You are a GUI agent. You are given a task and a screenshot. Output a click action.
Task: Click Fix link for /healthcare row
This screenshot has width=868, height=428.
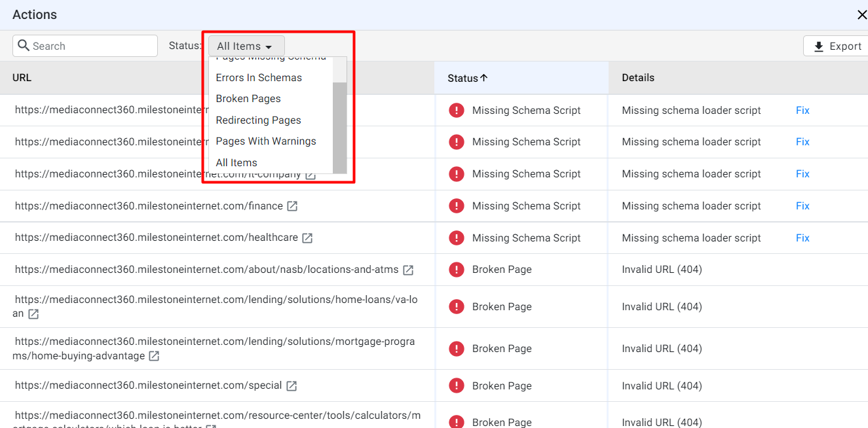pos(802,238)
